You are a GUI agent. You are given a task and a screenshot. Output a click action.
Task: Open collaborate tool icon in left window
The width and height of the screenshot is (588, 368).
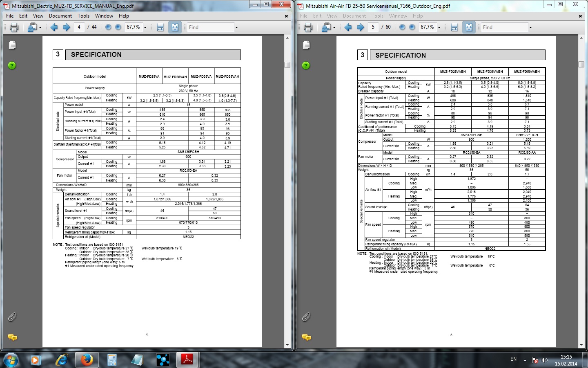(32, 27)
